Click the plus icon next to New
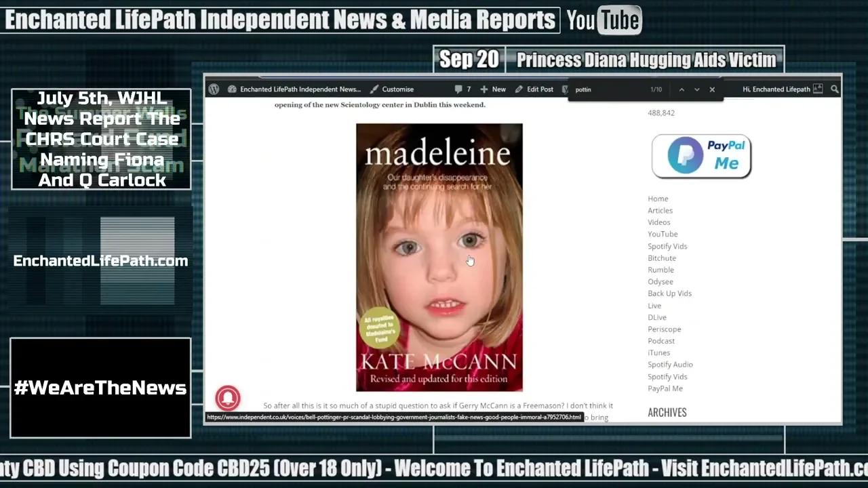This screenshot has height=488, width=868. tap(485, 89)
